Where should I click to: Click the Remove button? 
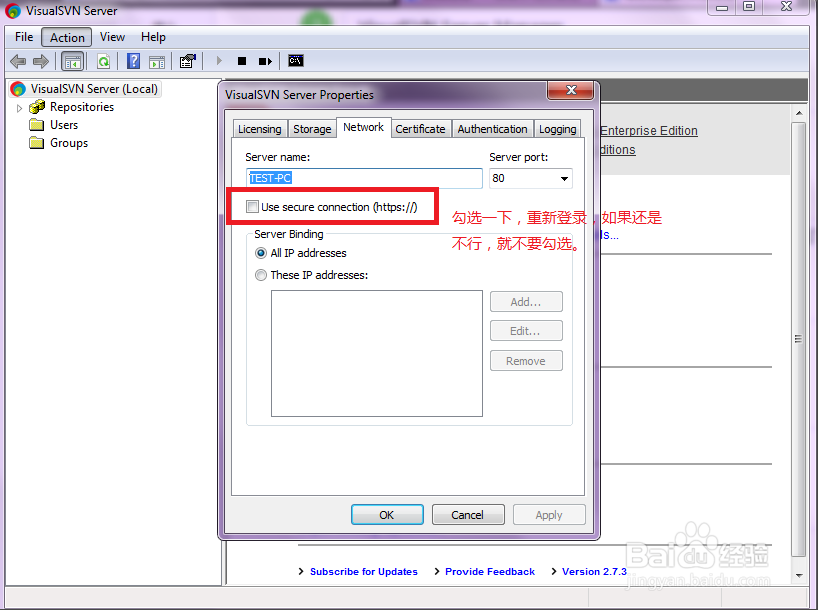click(x=526, y=361)
